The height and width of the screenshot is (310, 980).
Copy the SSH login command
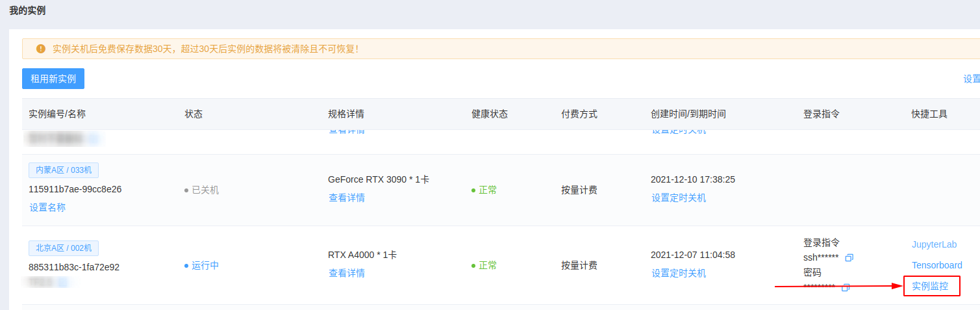click(x=849, y=258)
